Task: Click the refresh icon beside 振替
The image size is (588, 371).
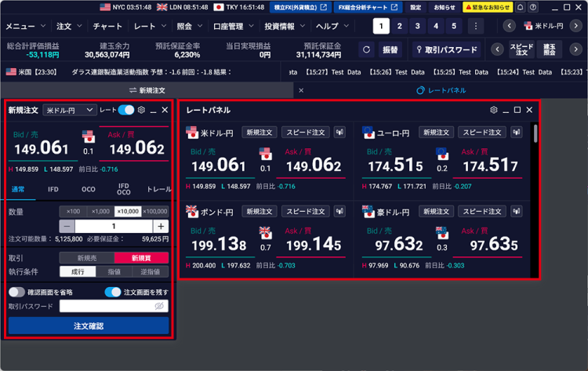Action: click(x=366, y=49)
